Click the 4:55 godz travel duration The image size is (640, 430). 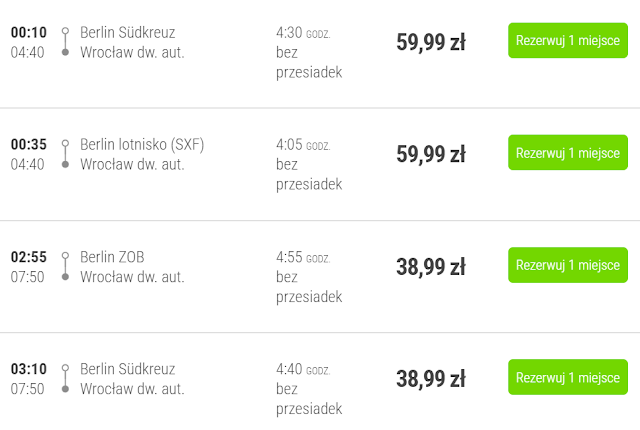[302, 257]
